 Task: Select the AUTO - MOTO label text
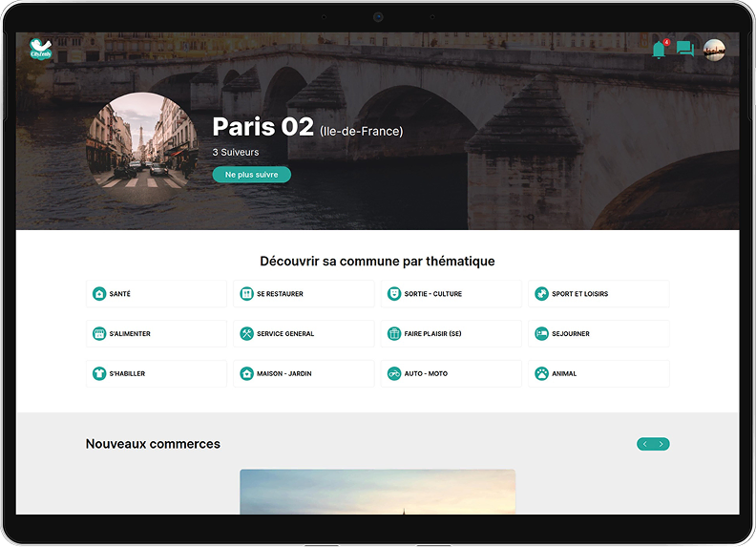click(x=427, y=374)
